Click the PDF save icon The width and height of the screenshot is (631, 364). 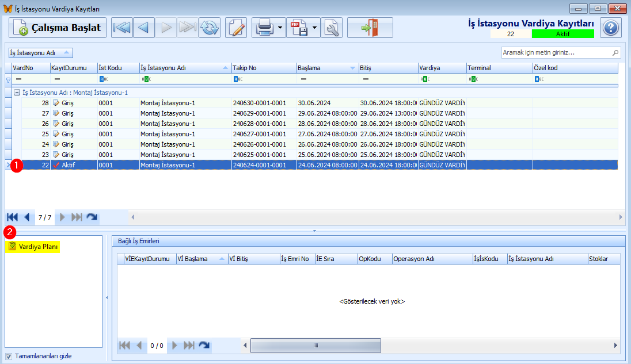[299, 28]
